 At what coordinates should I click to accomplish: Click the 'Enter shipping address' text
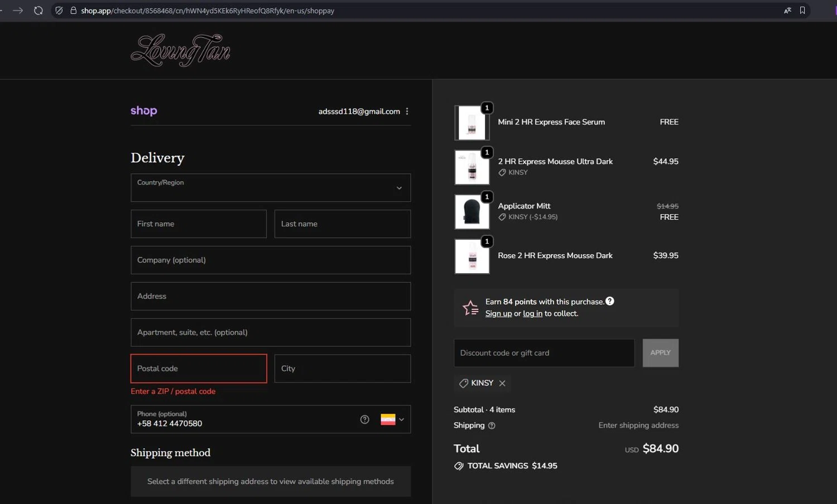[638, 425]
